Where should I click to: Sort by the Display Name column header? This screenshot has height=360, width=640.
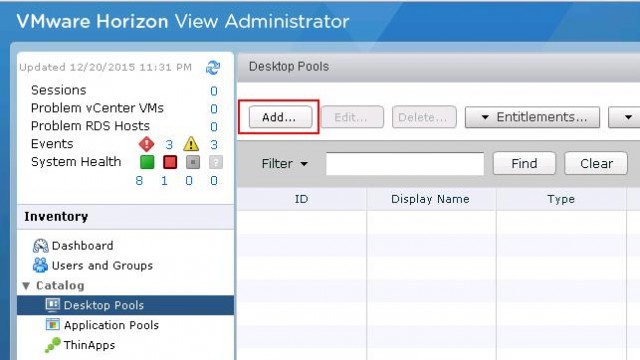coord(431,199)
